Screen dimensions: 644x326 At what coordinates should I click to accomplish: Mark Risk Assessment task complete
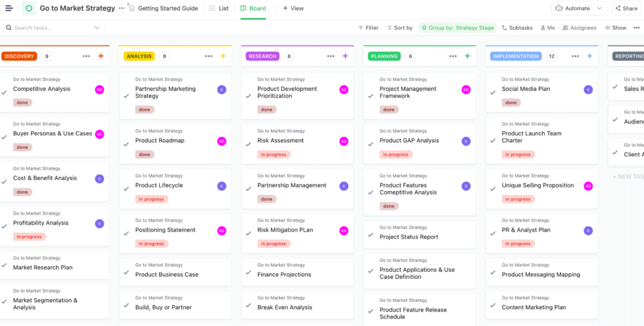pyautogui.click(x=248, y=144)
